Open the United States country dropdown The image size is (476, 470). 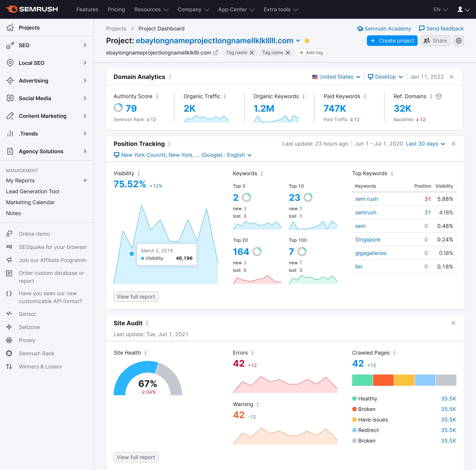336,77
